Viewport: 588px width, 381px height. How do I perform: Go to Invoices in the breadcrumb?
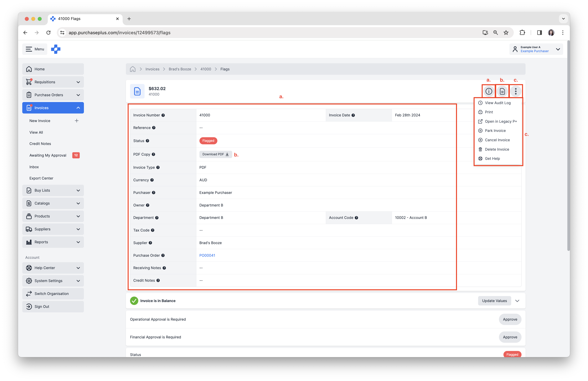[152, 69]
